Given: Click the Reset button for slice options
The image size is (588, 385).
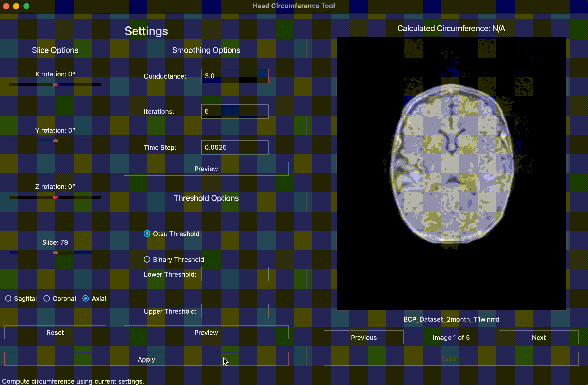Looking at the screenshot, I should point(55,332).
